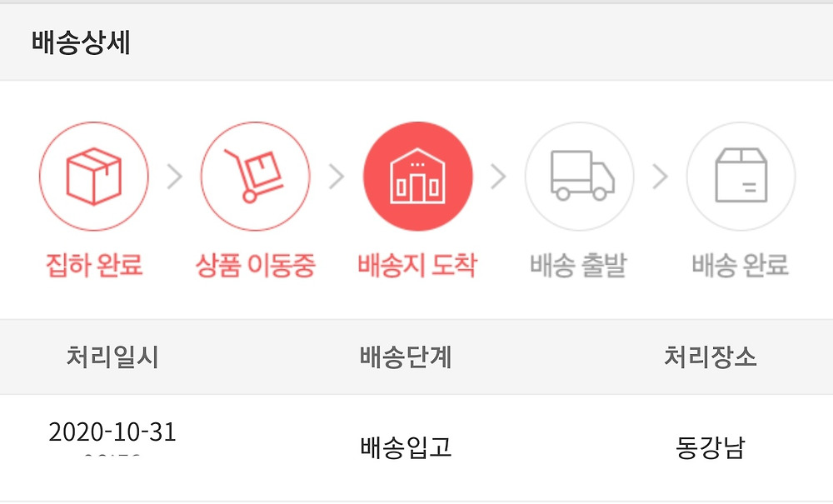Click chevron between 배송지 도착 and 배송 출발
The width and height of the screenshot is (833, 504).
pos(498,177)
